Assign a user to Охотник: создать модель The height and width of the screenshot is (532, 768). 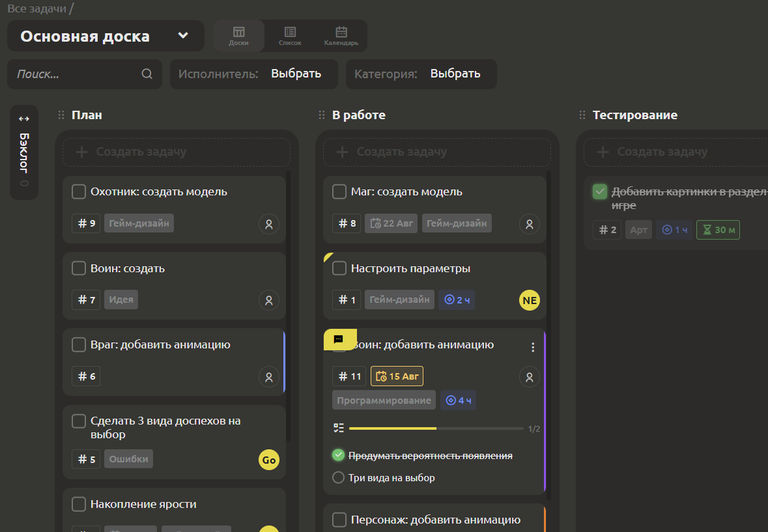coord(269,224)
